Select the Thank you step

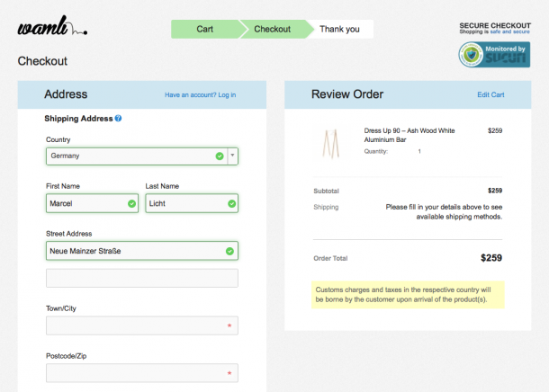[339, 29]
